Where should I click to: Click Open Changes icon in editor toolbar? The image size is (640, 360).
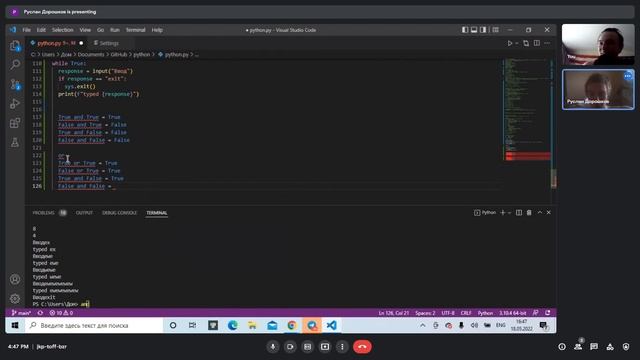(526, 43)
